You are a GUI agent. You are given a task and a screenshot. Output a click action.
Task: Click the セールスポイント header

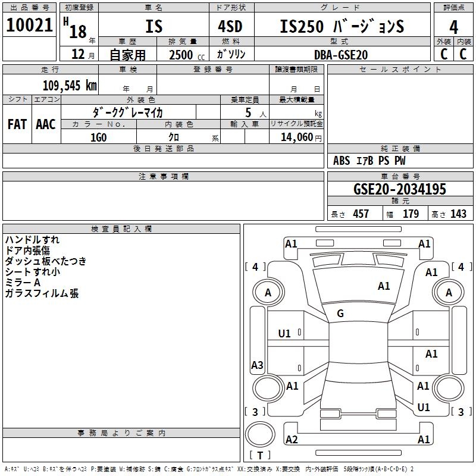[400, 69]
